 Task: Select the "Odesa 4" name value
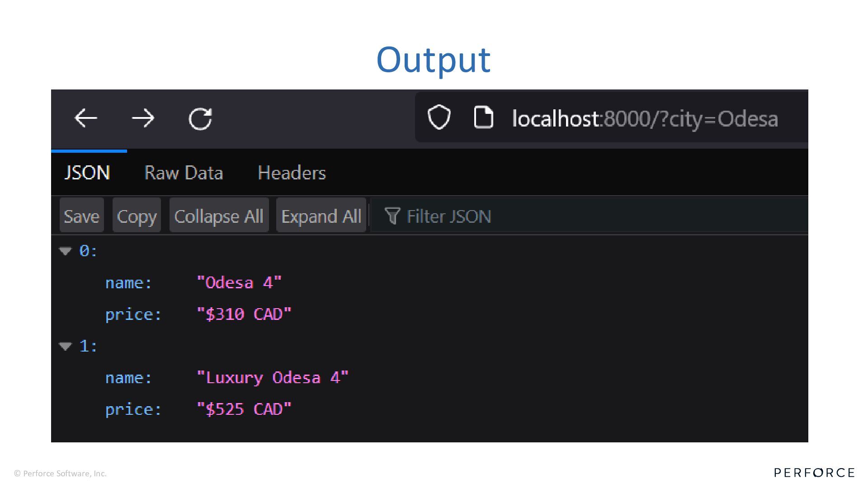pos(239,283)
